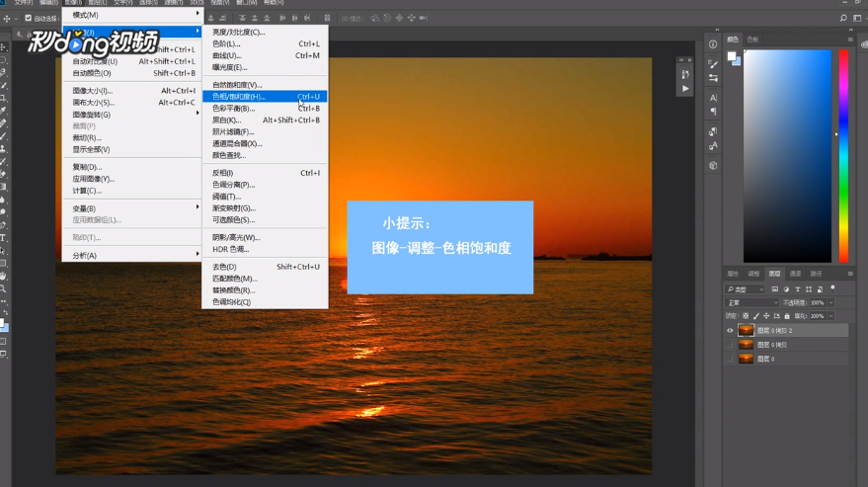Screen dimensions: 868x487
Task: Open the Character panel icon
Action: pyautogui.click(x=713, y=98)
